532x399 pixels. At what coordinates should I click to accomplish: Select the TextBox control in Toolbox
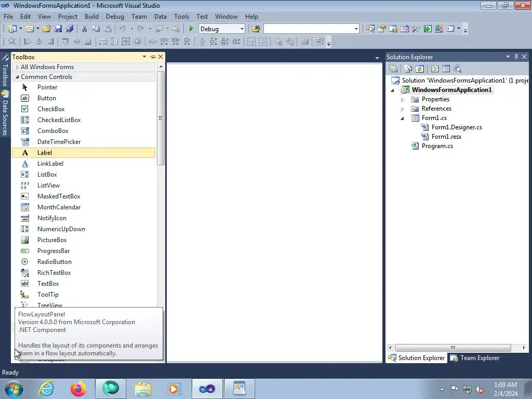pos(84,284)
